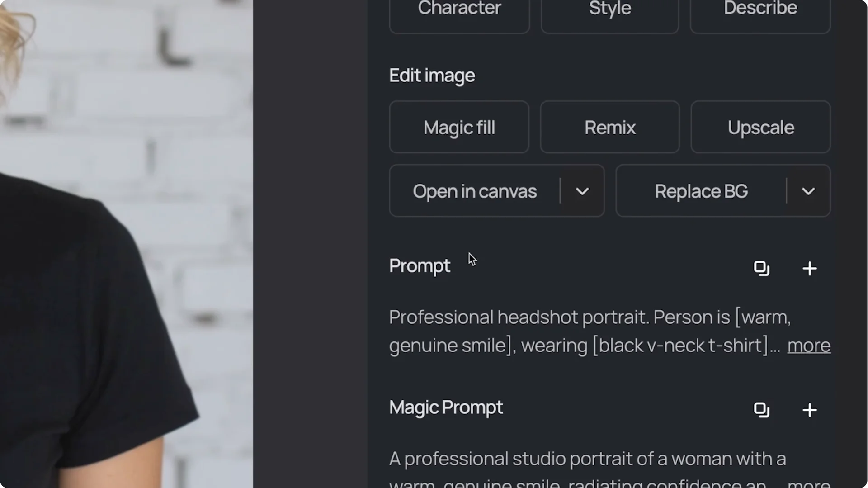
Task: Click more to expand full prompt
Action: tap(809, 345)
